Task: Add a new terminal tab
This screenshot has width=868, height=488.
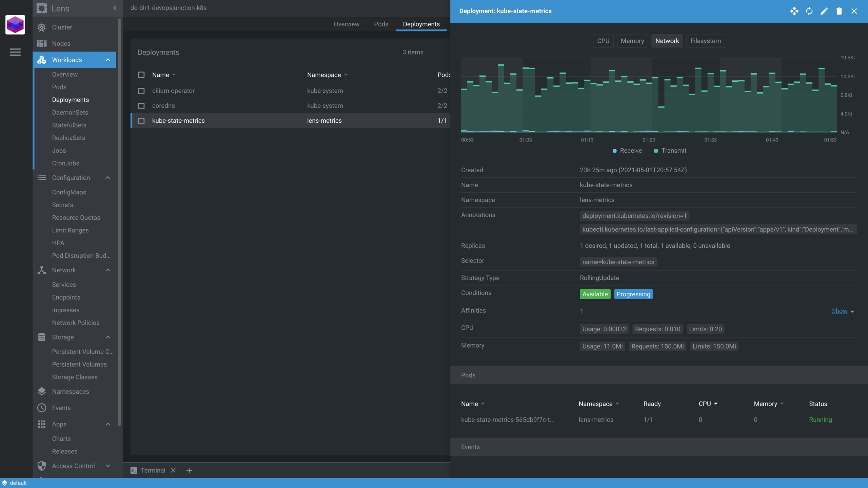Action: click(189, 470)
